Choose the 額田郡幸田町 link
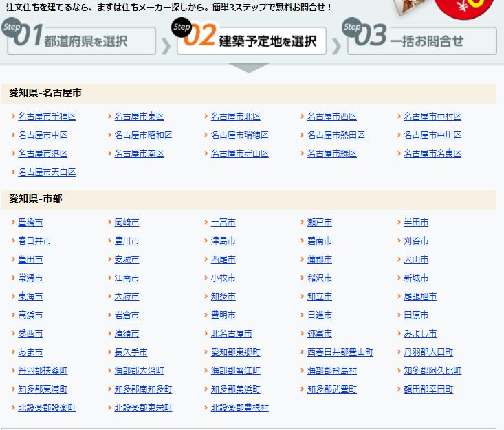This screenshot has width=504, height=430. [428, 389]
